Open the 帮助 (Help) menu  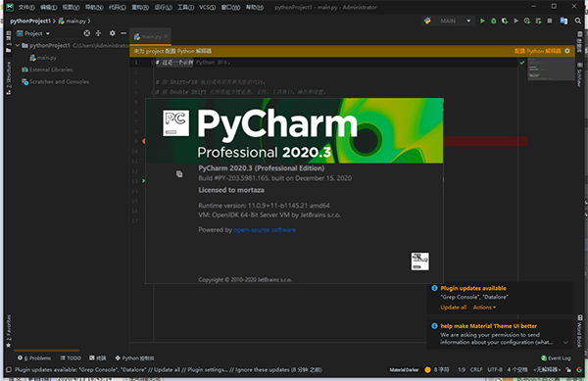pyautogui.click(x=255, y=7)
